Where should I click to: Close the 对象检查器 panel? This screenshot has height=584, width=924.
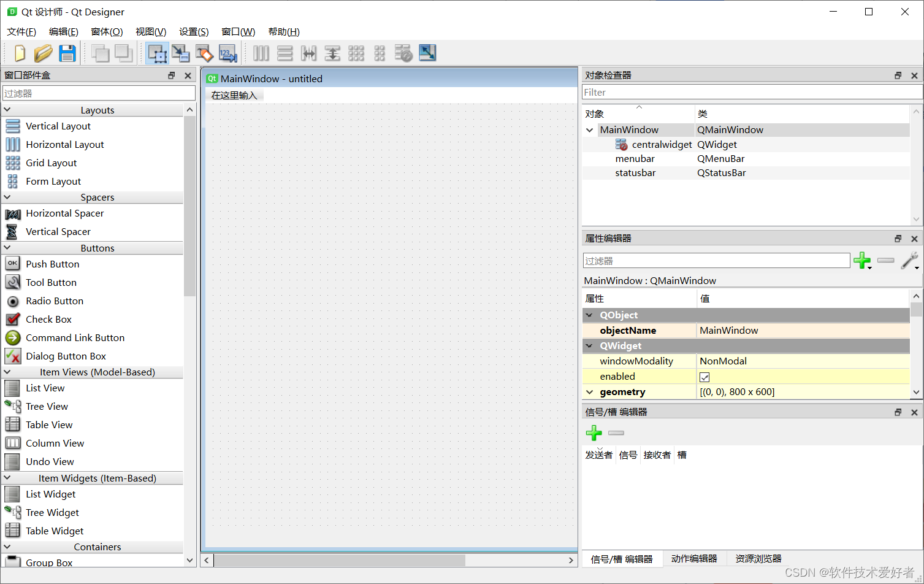pos(914,75)
